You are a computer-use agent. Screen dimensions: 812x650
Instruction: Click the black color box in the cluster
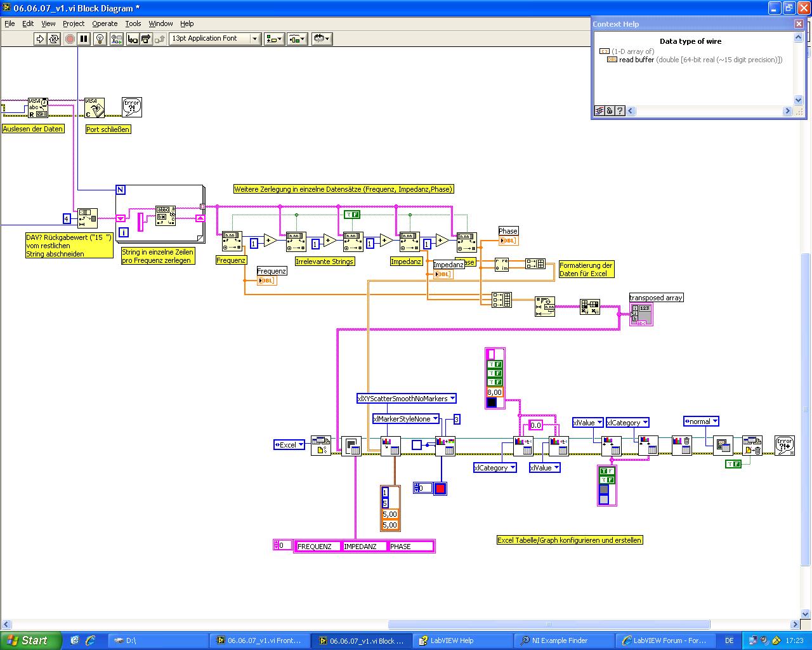click(x=492, y=402)
